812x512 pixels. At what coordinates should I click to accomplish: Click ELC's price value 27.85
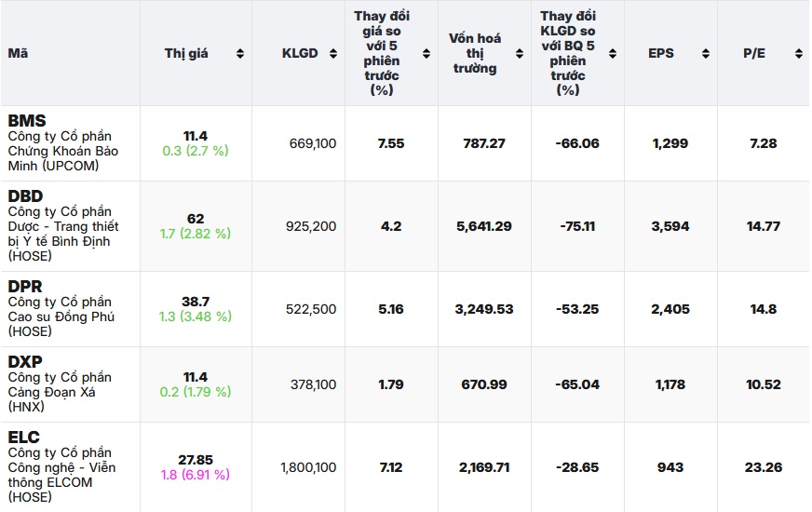point(196,460)
